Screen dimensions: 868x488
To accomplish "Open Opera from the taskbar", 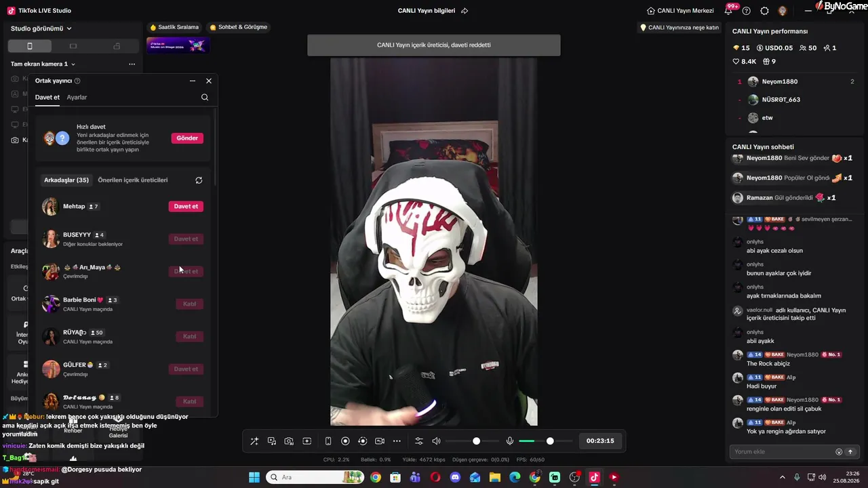I will click(435, 477).
